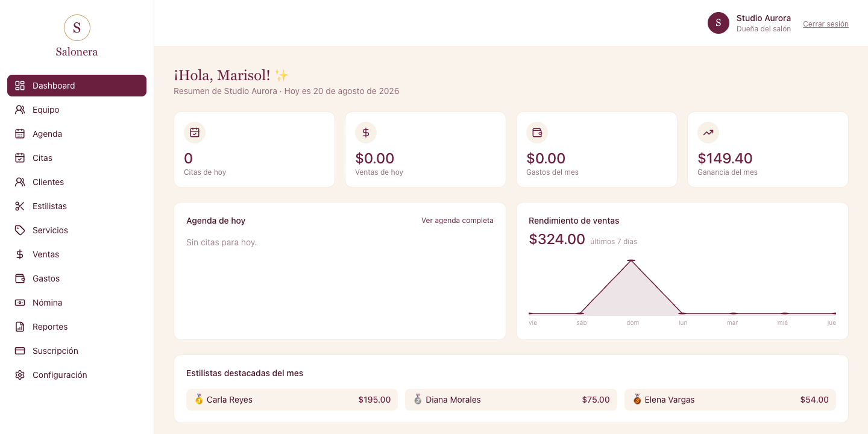This screenshot has height=434, width=868.
Task: Click the calendar icon on Citas de hoy card
Action: tap(195, 133)
